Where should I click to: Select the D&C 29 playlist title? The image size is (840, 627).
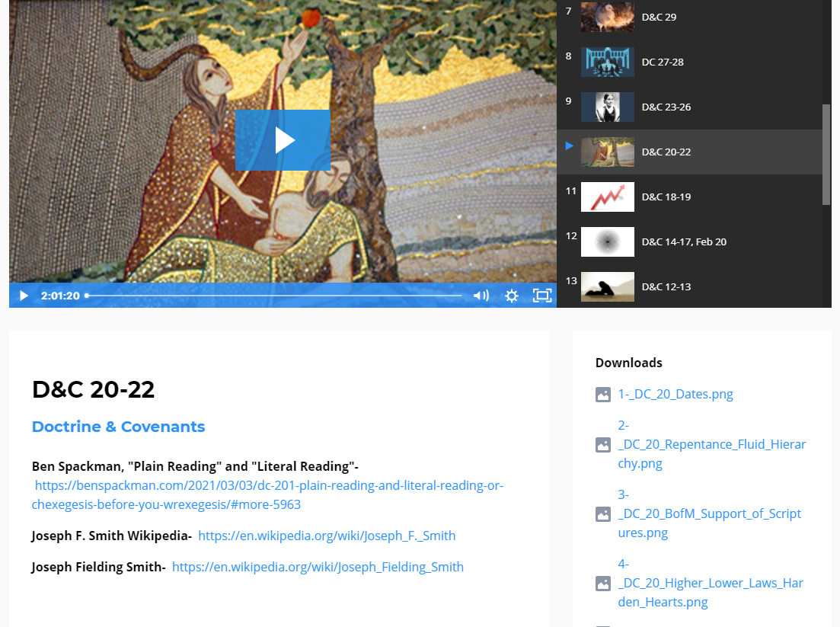[x=659, y=18]
